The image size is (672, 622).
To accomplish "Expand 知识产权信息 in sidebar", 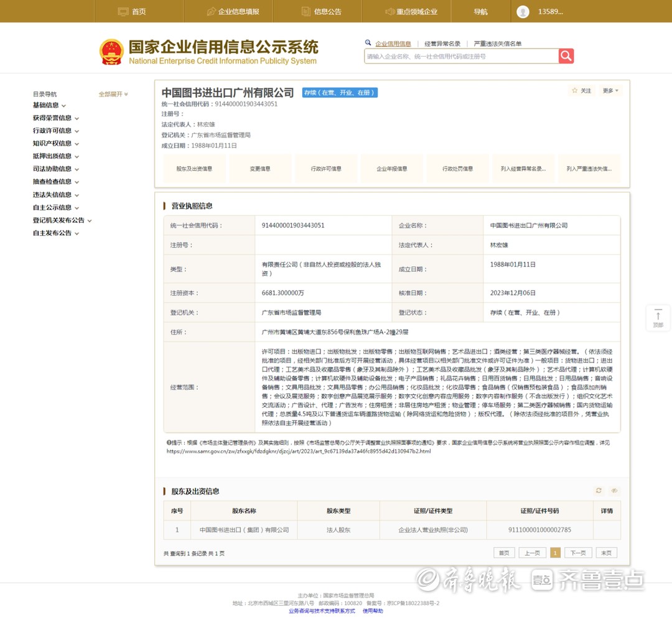I will pos(56,144).
